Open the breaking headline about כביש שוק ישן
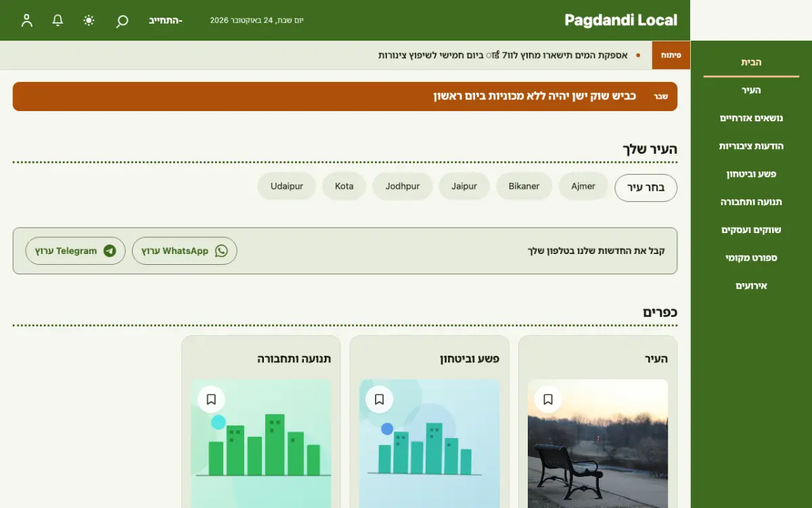The width and height of the screenshot is (812, 508). tap(535, 96)
